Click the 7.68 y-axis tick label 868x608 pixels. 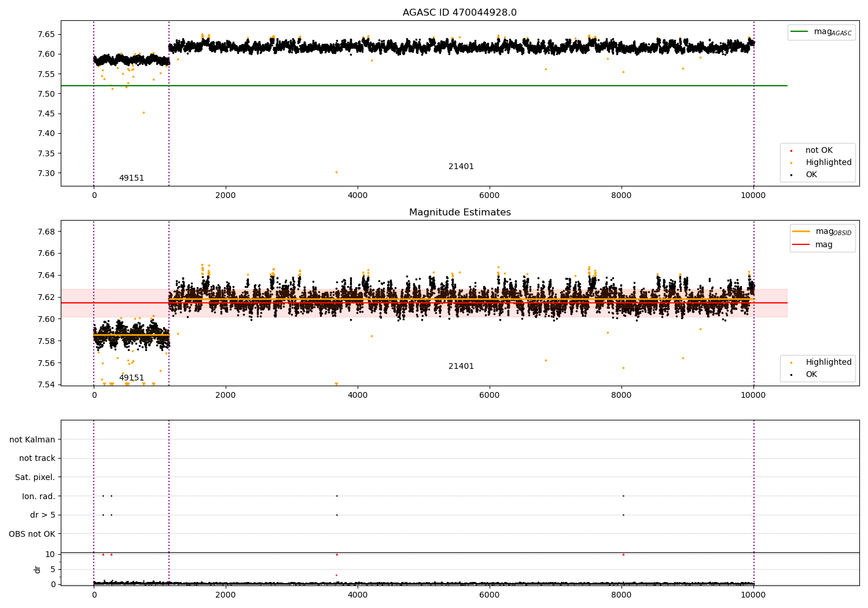point(46,232)
